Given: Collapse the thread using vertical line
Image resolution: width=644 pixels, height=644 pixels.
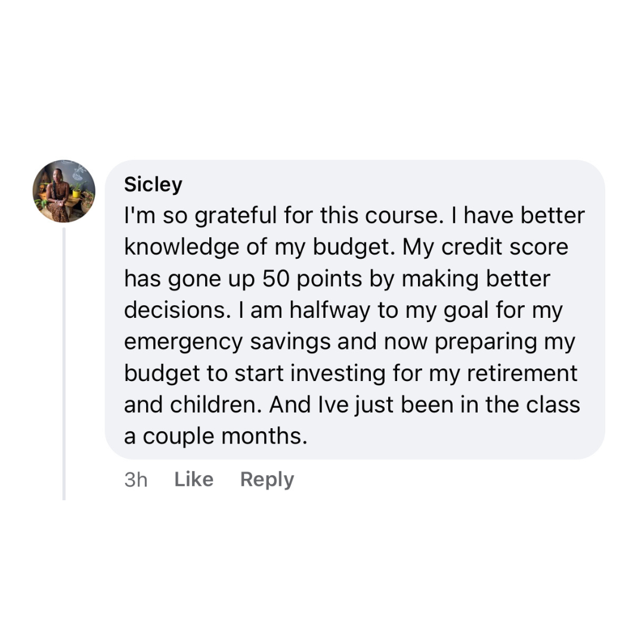Looking at the screenshot, I should (64, 364).
